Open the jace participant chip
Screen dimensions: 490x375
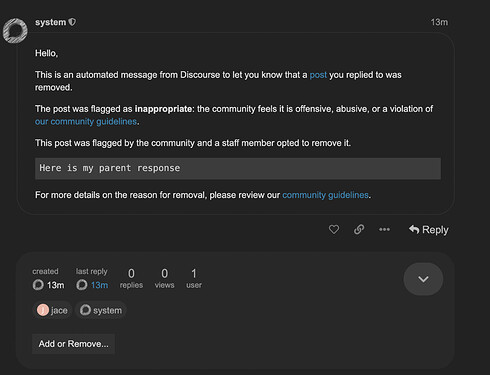[52, 310]
